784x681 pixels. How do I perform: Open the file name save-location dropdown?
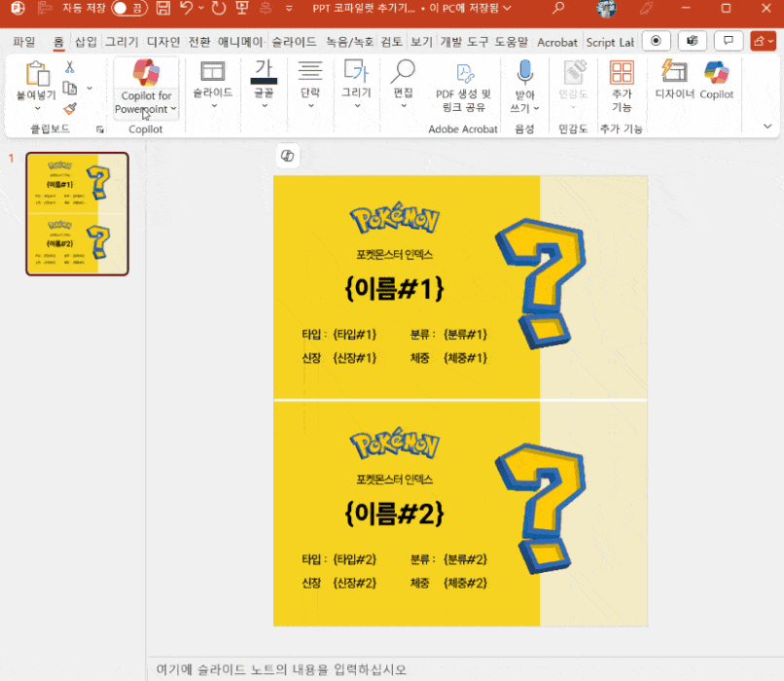point(507,9)
